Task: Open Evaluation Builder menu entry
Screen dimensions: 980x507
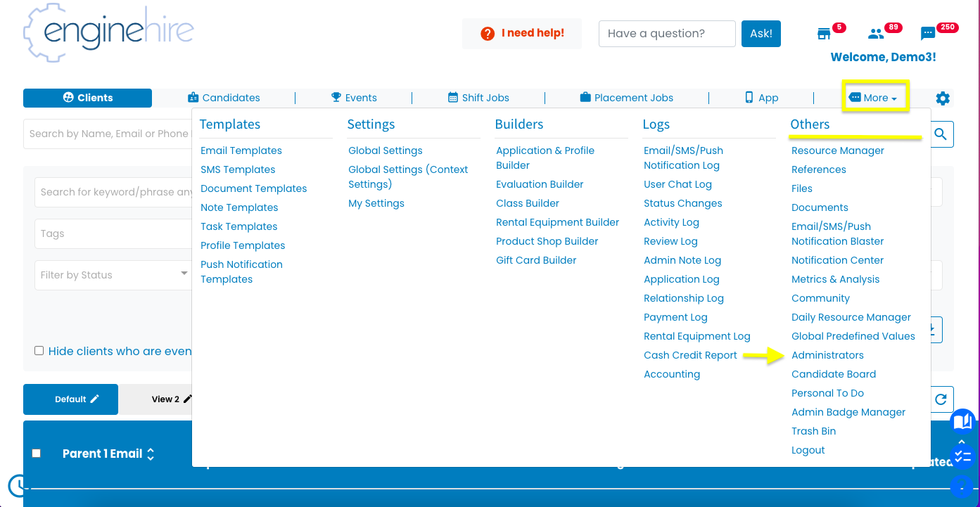Action: (x=540, y=184)
